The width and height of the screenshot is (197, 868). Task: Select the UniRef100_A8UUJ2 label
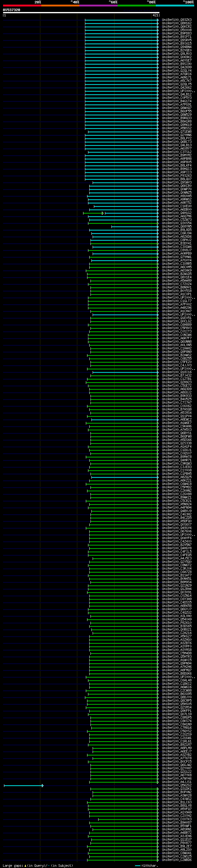[177, 393]
